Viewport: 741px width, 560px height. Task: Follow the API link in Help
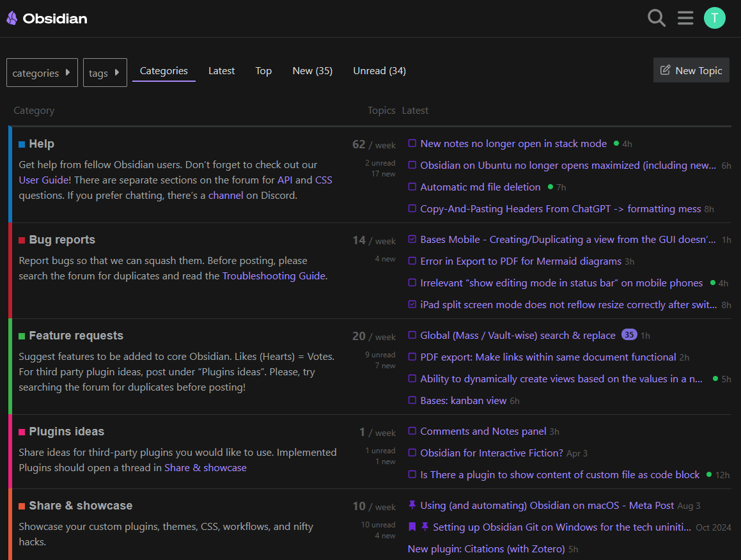[x=285, y=180]
